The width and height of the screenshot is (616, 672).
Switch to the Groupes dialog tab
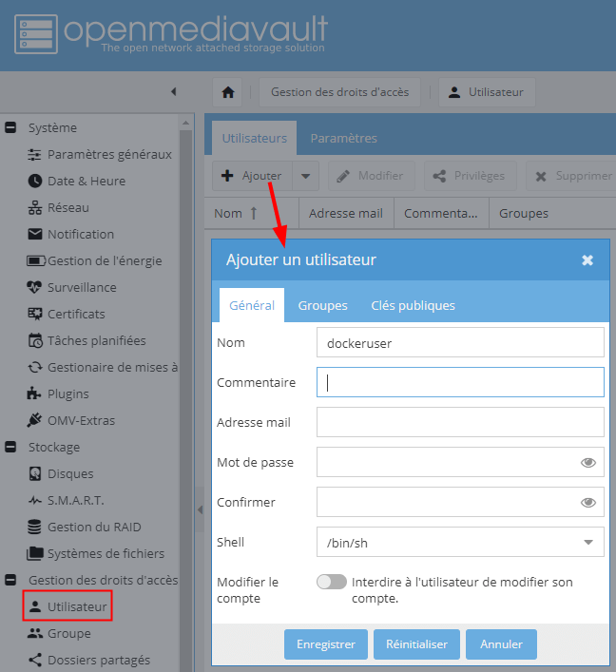click(323, 305)
